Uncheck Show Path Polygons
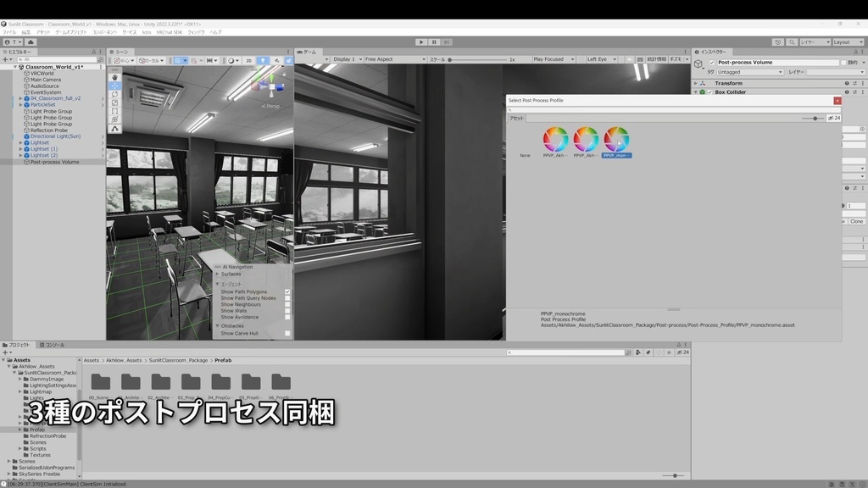The height and width of the screenshot is (488, 868). [289, 292]
